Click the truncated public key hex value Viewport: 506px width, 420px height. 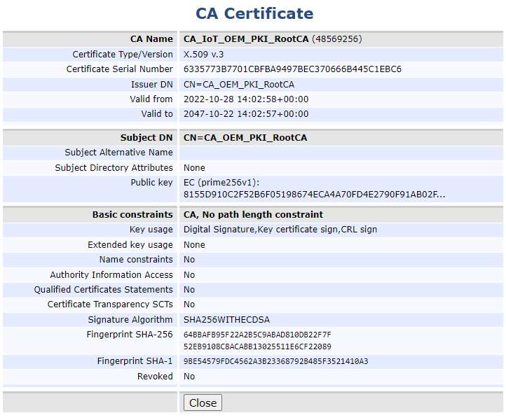click(314, 195)
